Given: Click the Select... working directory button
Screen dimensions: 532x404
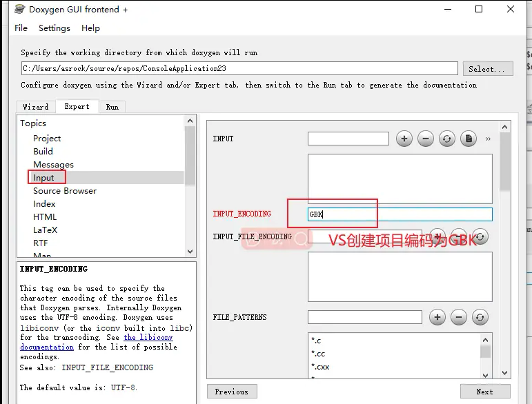Looking at the screenshot, I should point(488,69).
